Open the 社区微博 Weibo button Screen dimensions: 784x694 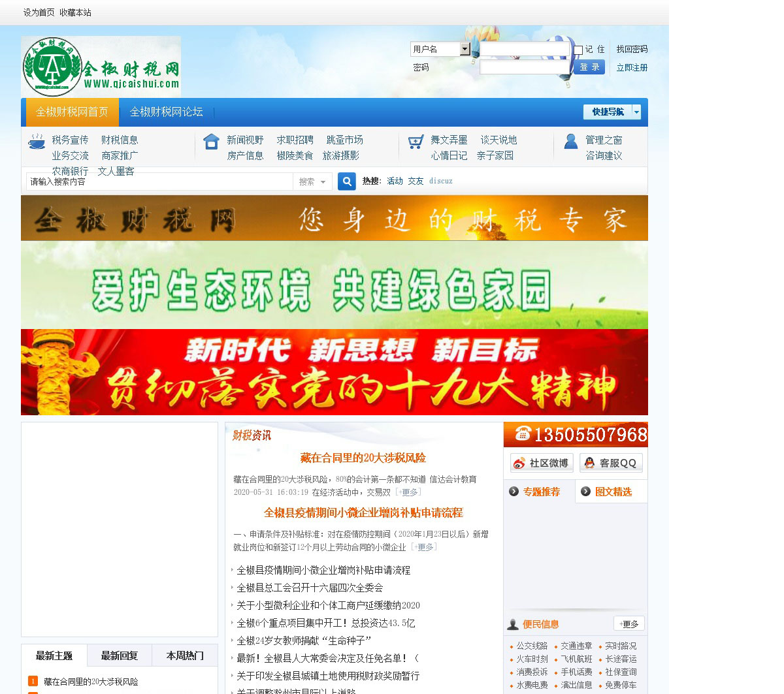click(x=542, y=463)
